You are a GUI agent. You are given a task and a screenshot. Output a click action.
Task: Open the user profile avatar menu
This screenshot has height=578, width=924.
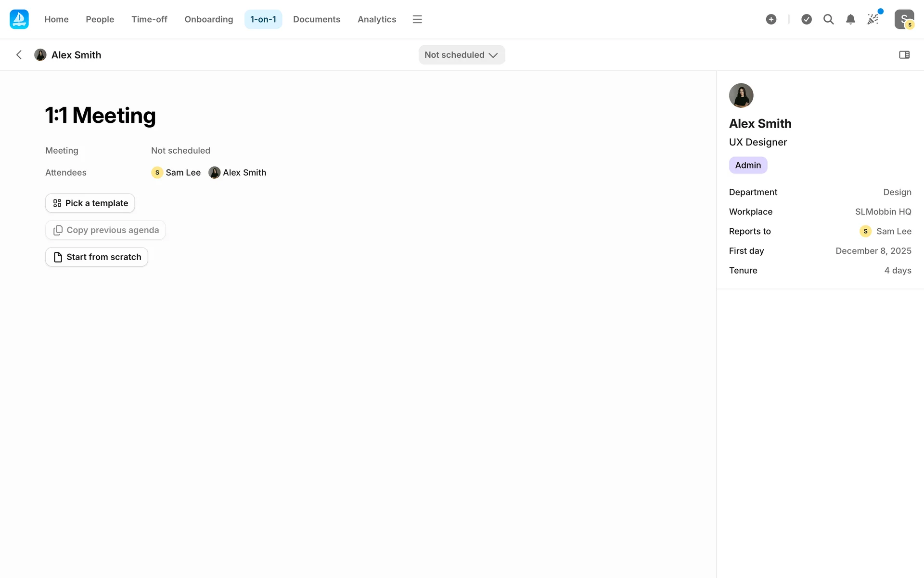[904, 19]
